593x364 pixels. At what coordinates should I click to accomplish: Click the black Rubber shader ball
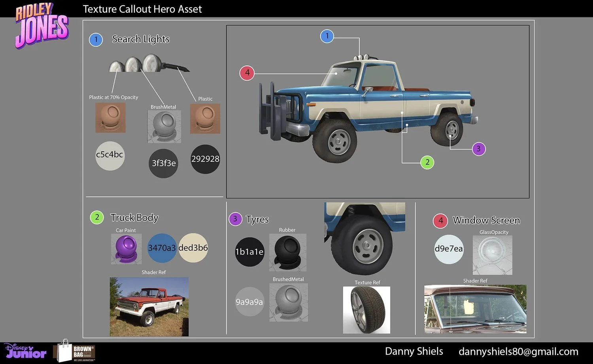[288, 252]
